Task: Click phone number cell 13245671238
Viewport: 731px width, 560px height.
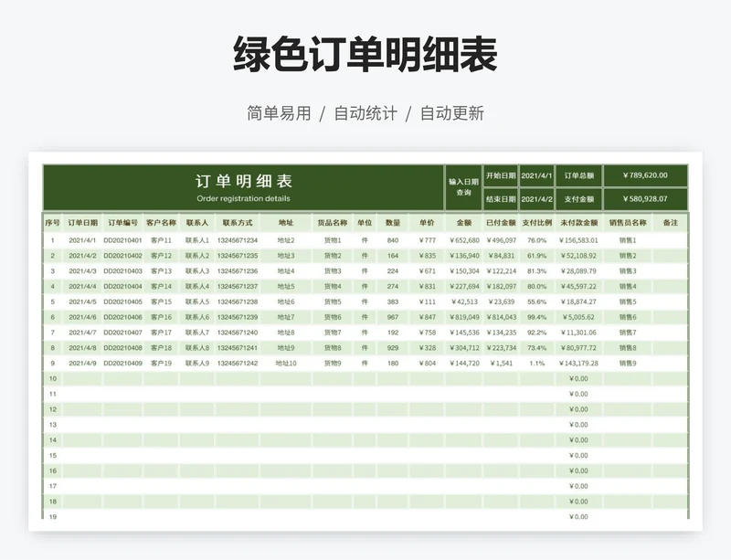Action: click(238, 301)
